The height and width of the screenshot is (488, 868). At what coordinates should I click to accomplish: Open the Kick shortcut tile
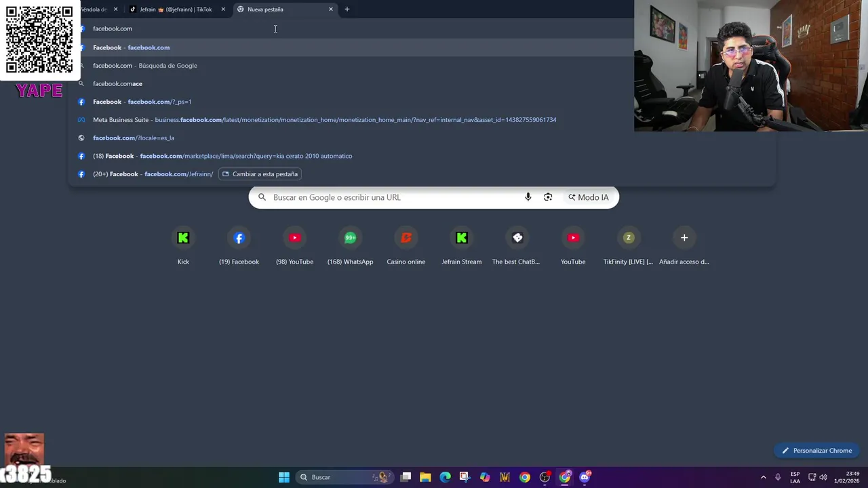pyautogui.click(x=183, y=246)
